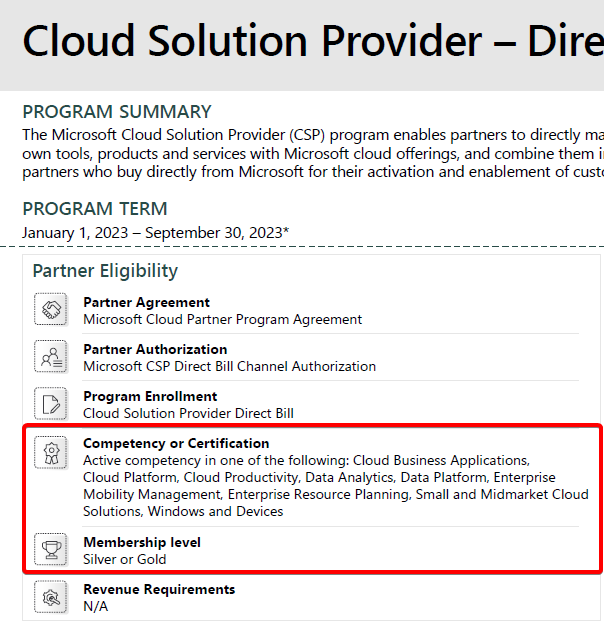Click the document-pencil icon for Program Enrollment
The height and width of the screenshot is (630, 604).
pos(51,403)
